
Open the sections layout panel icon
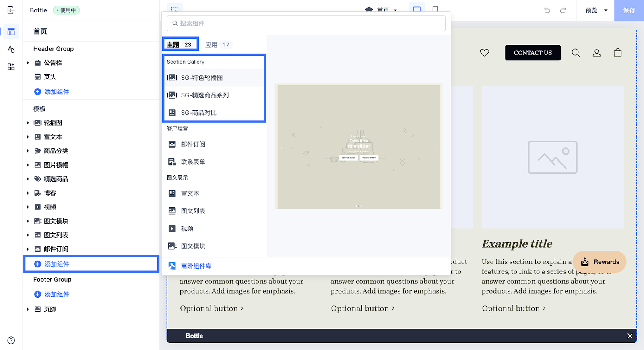pyautogui.click(x=11, y=31)
